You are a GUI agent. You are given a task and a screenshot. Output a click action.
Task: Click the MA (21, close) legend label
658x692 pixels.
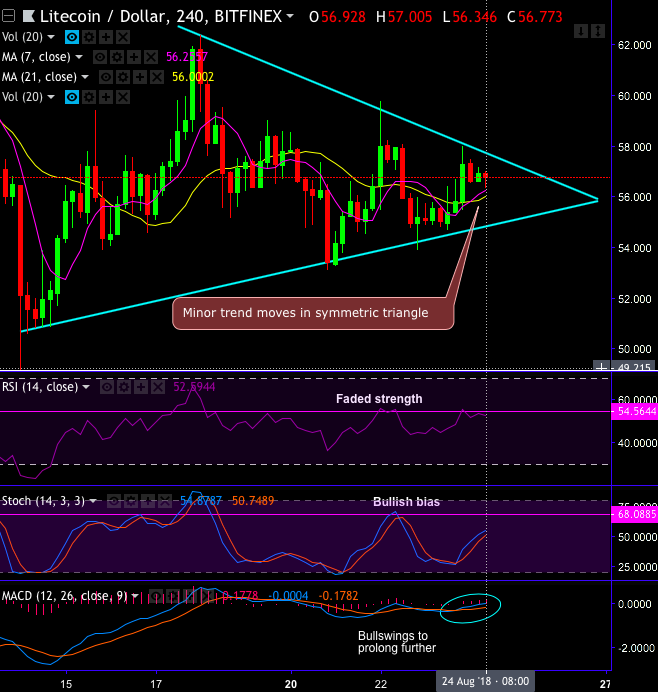(x=39, y=77)
